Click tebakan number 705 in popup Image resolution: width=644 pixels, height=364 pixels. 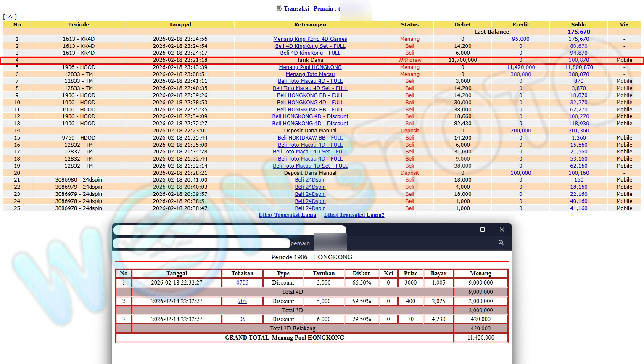(242, 301)
